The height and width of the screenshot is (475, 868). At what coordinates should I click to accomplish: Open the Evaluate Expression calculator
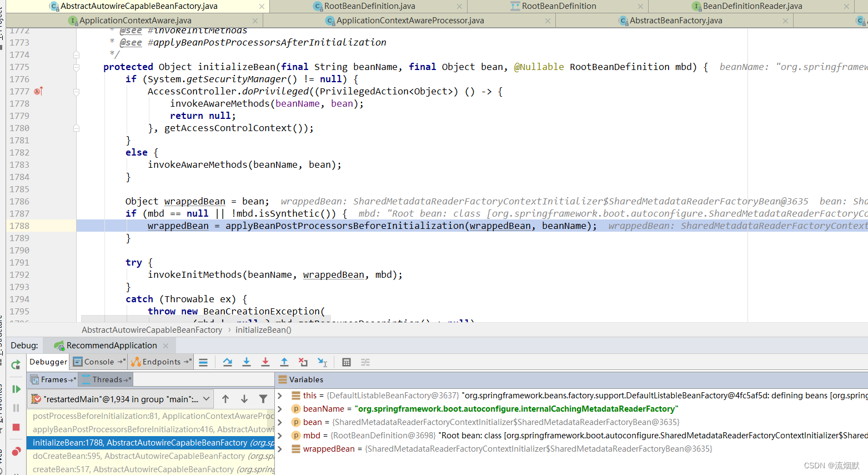tap(347, 362)
